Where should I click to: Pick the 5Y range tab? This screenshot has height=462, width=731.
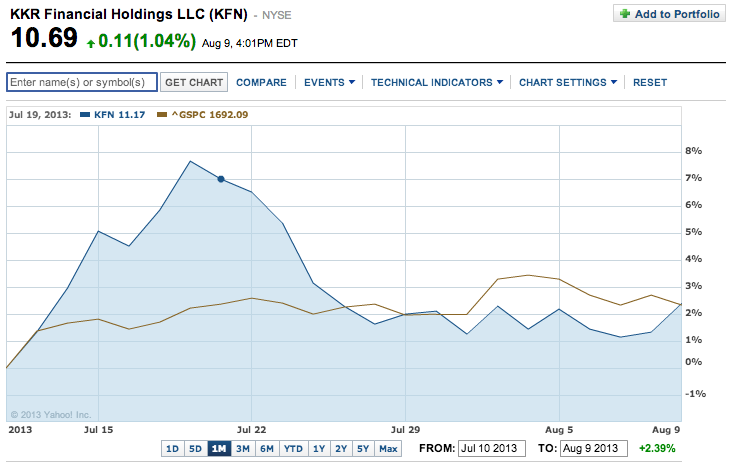pos(363,448)
